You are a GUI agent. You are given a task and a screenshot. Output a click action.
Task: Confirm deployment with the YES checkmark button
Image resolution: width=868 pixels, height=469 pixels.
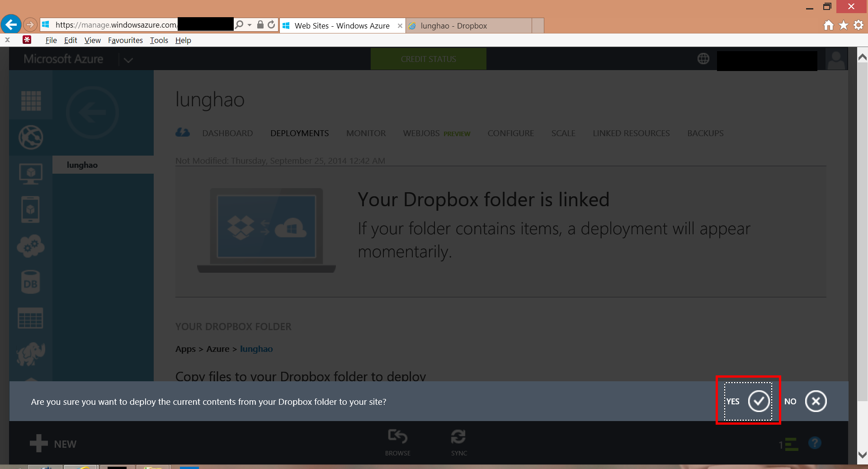748,401
